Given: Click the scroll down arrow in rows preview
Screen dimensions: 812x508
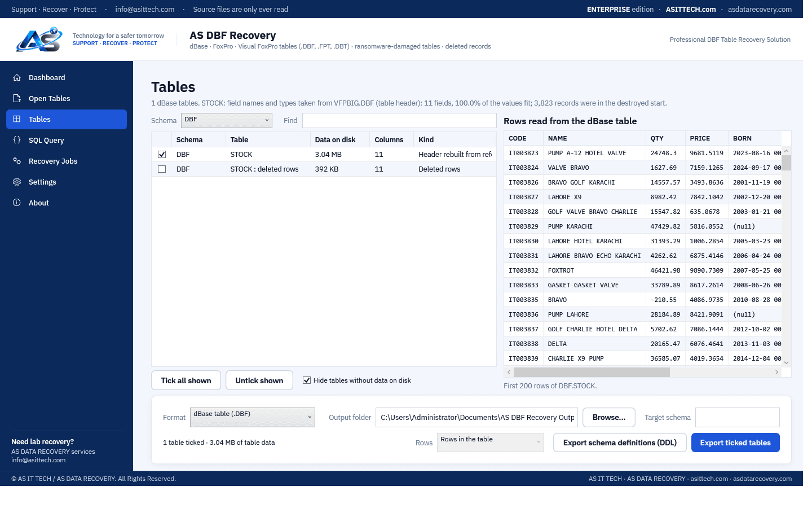Looking at the screenshot, I should [x=786, y=362].
